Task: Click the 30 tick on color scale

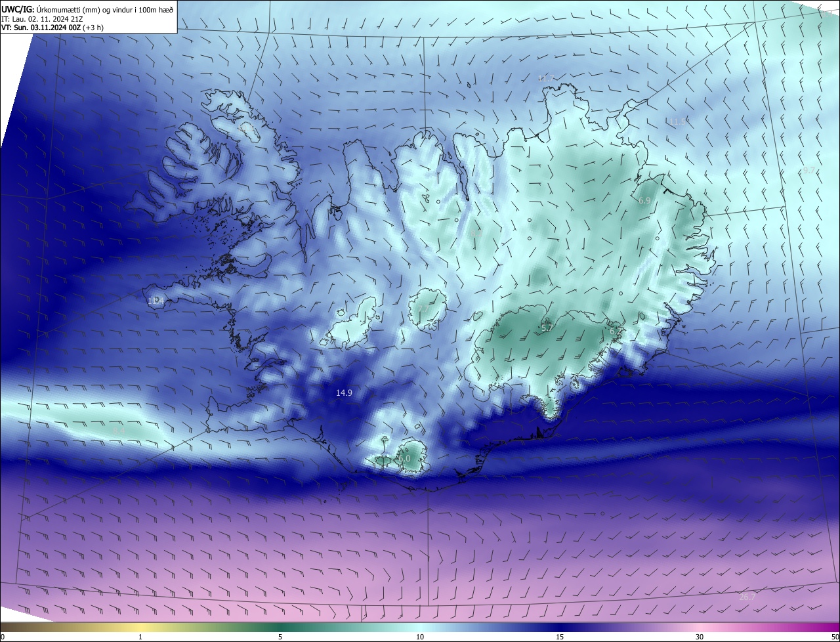Action: click(x=700, y=637)
